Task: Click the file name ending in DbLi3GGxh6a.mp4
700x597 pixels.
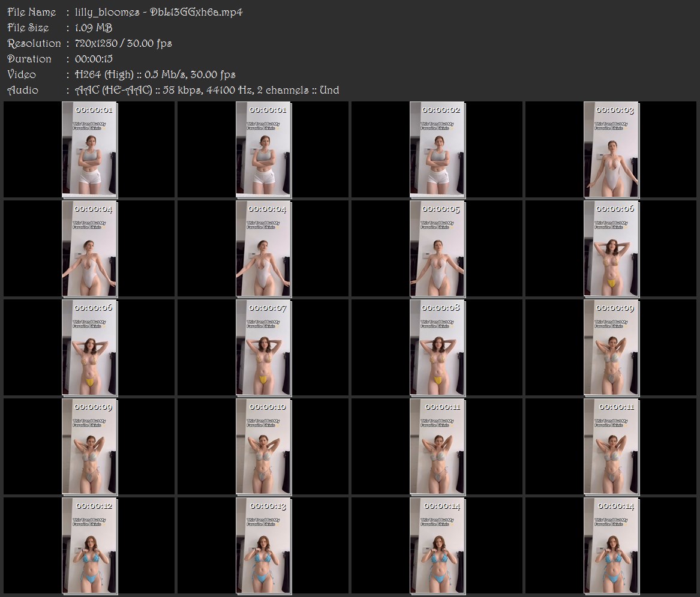Action: tap(158, 12)
